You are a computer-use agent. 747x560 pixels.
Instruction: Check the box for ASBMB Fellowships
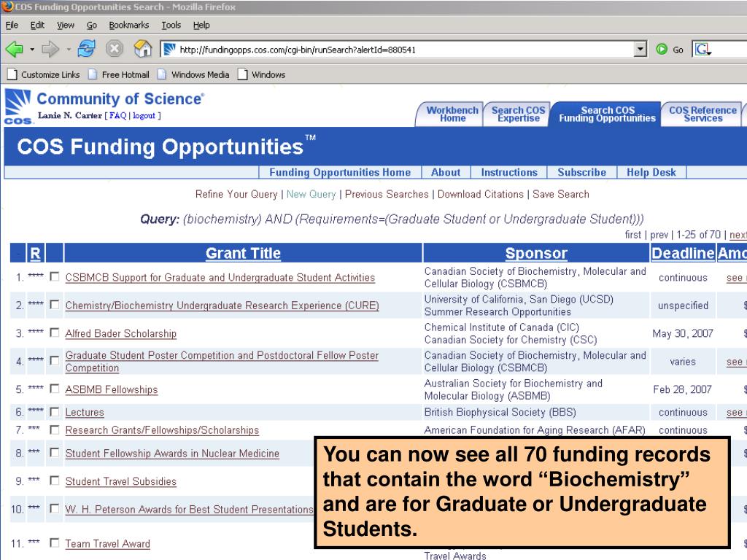click(x=55, y=389)
